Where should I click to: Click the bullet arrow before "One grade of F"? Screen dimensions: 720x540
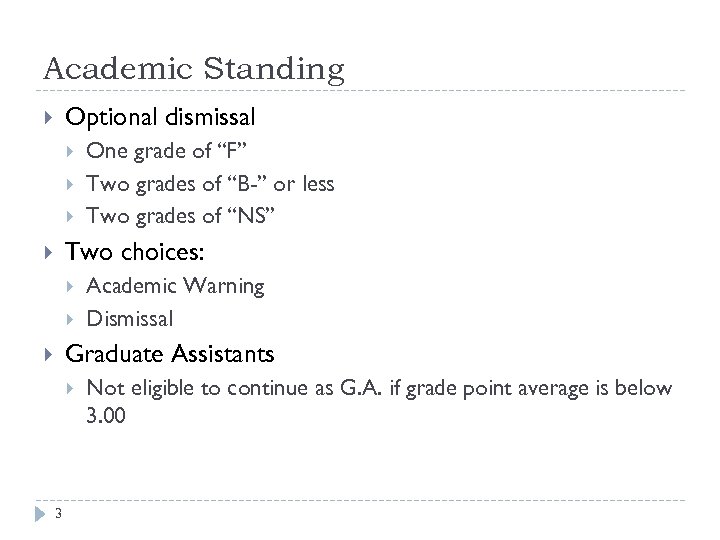[70, 152]
